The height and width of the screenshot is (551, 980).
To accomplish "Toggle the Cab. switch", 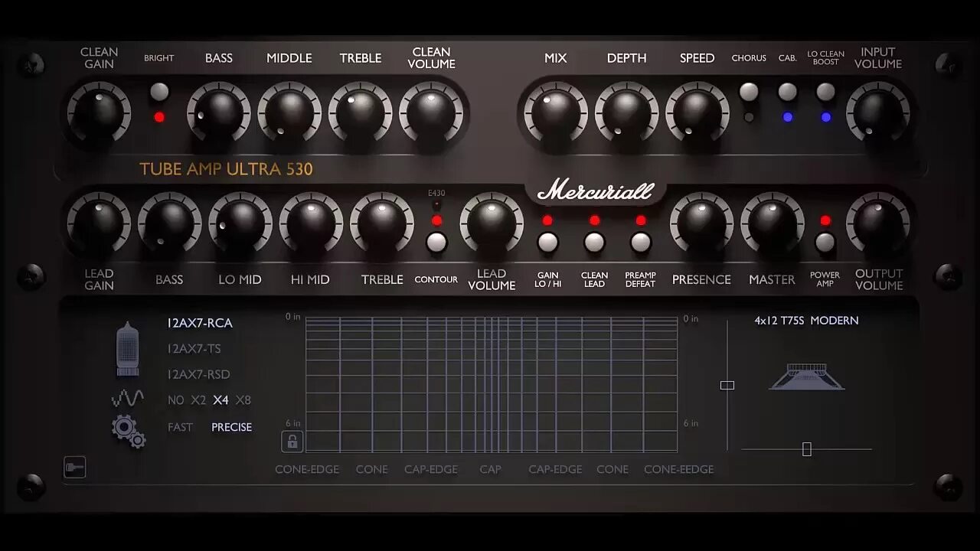I will pos(787,92).
